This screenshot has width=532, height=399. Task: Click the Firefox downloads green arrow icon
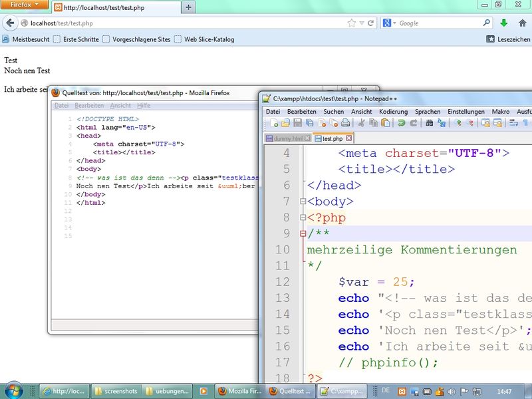[x=503, y=23]
